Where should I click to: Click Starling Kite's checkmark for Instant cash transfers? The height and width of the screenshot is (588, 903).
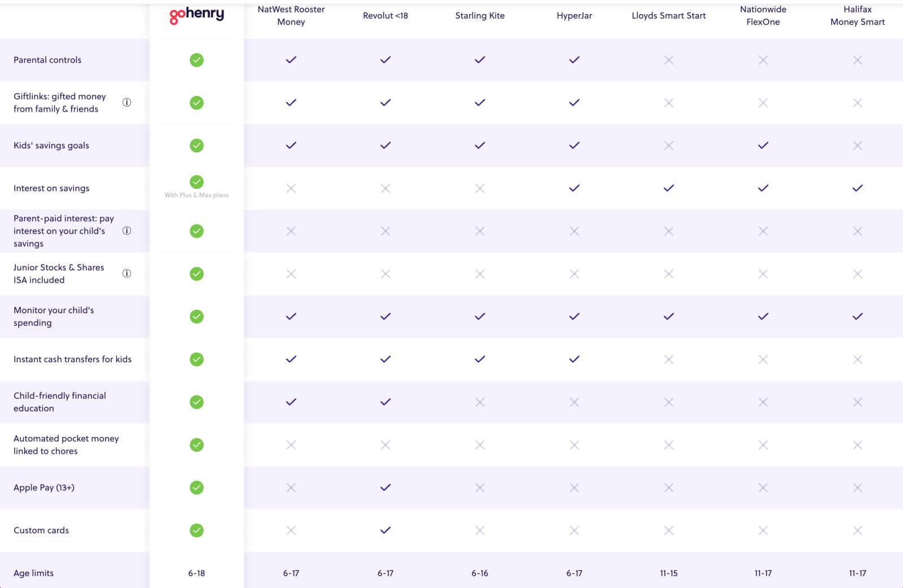coord(480,359)
